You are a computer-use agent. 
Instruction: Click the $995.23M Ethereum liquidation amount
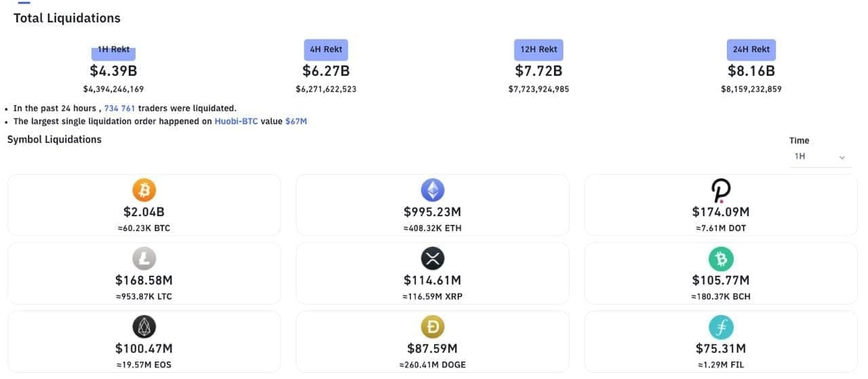click(x=433, y=212)
